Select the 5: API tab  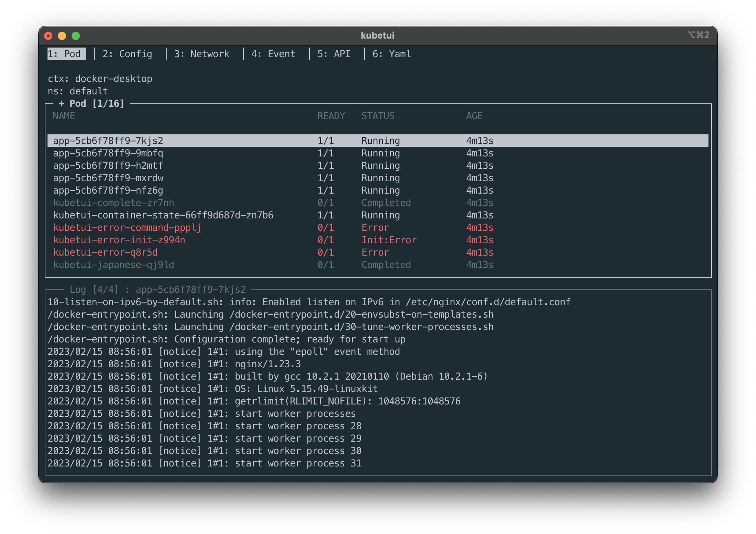pos(334,54)
